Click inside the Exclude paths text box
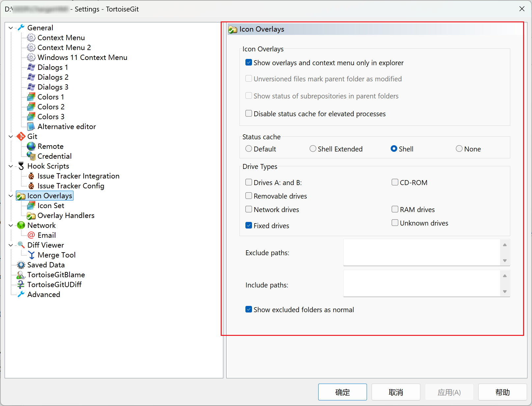The height and width of the screenshot is (406, 532). coord(422,253)
